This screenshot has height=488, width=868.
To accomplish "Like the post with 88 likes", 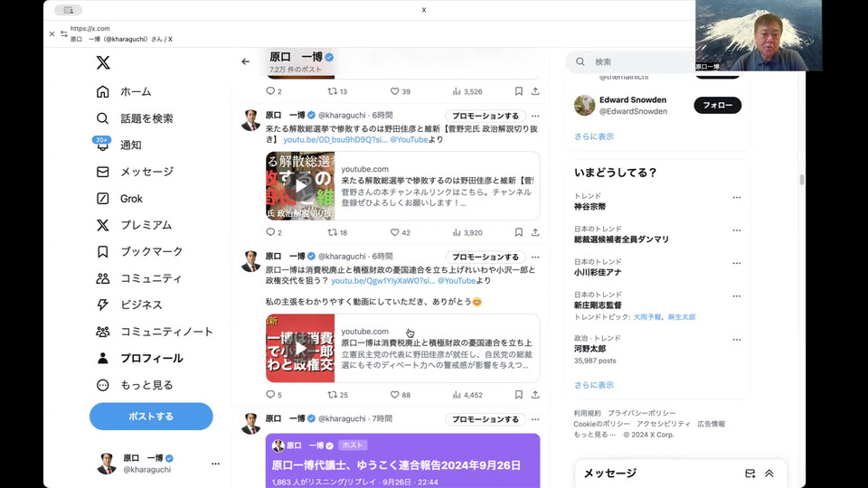I will pos(401,395).
